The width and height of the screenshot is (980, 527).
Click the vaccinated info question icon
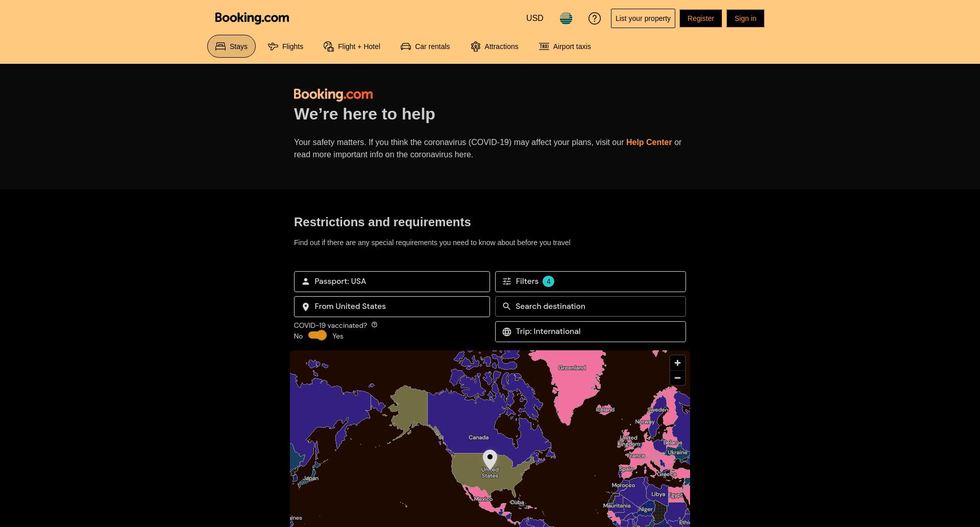tap(374, 325)
